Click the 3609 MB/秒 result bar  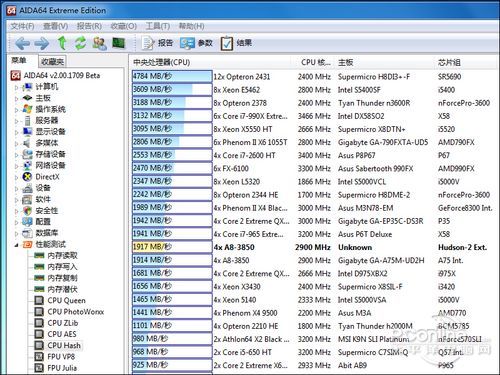point(172,89)
